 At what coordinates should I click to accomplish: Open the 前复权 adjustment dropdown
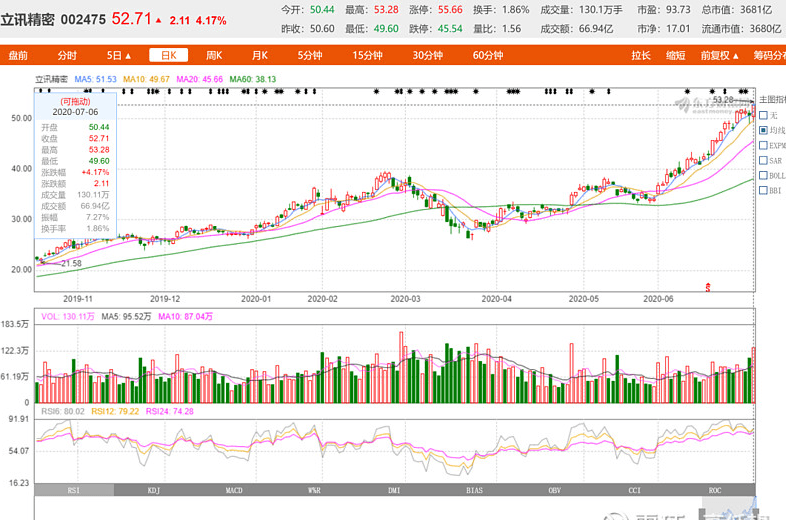click(719, 55)
